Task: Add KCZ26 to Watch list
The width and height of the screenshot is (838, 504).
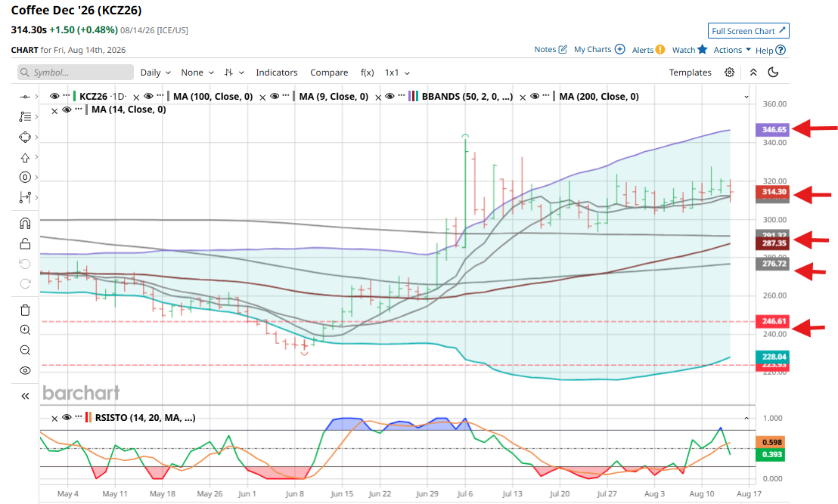Action: click(690, 50)
